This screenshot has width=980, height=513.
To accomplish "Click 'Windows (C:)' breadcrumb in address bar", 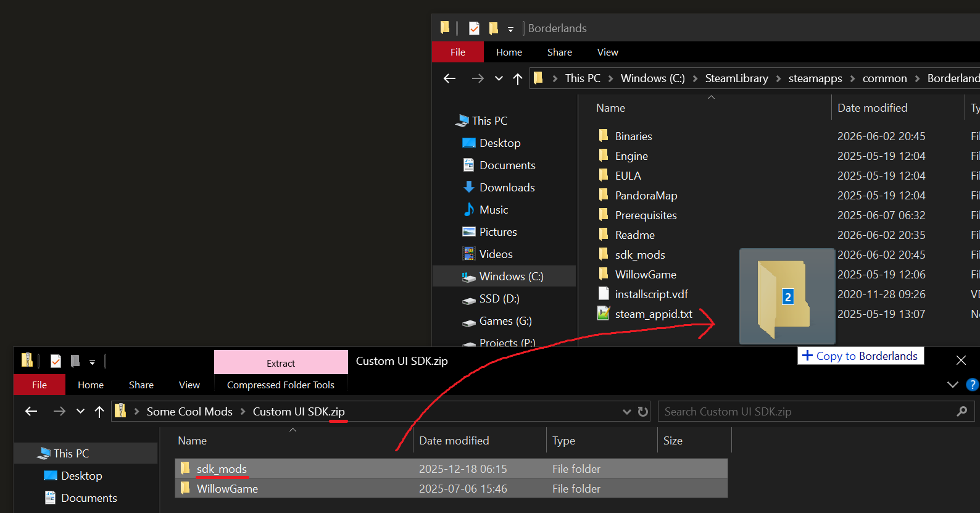I will point(653,78).
